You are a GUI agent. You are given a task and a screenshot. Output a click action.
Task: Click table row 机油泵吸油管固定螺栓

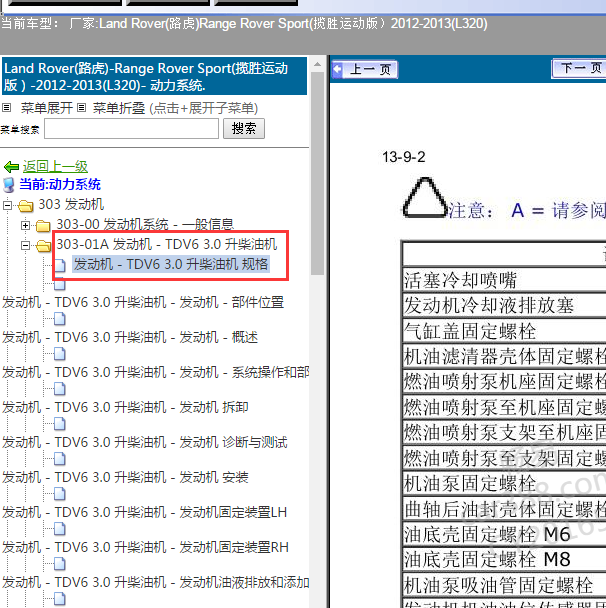click(504, 585)
